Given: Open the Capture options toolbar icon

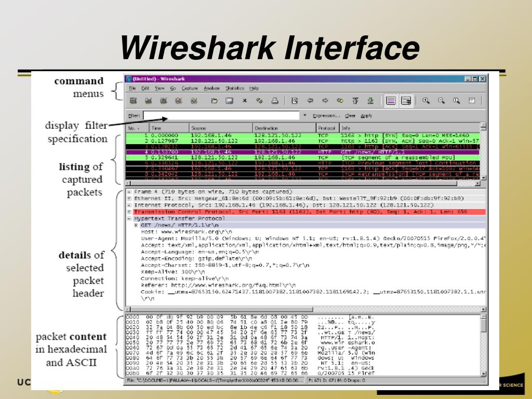Looking at the screenshot, I should [148, 101].
